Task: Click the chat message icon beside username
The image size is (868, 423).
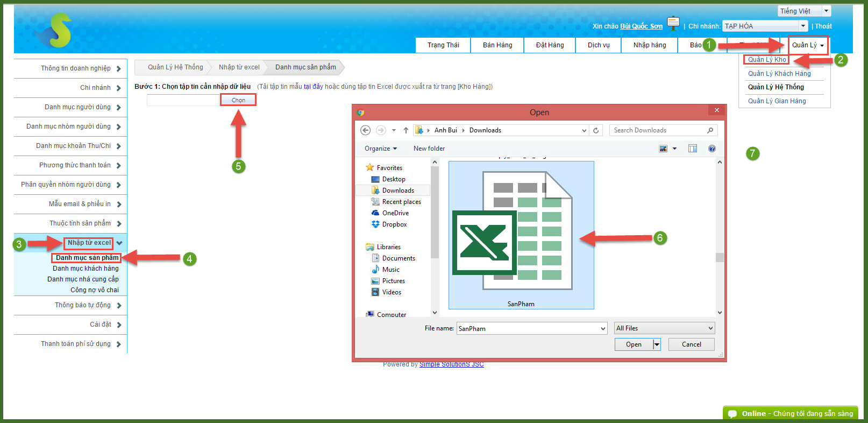Action: 673,23
